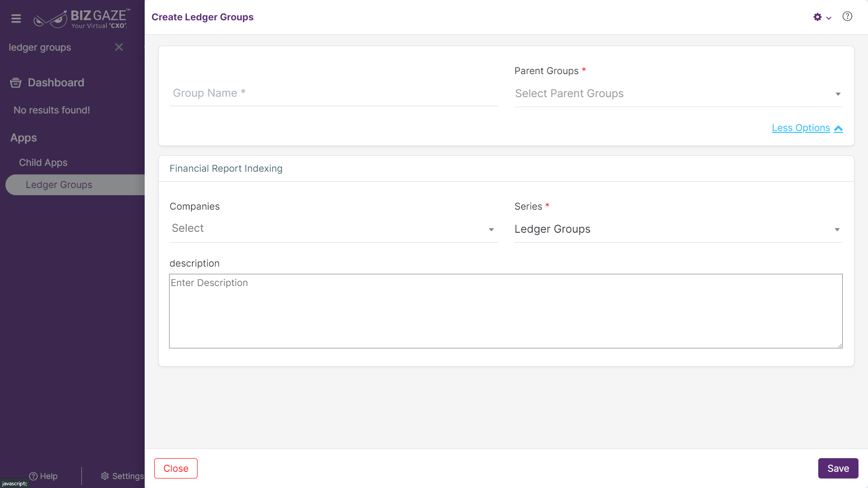This screenshot has width=868, height=488.
Task: Click the Financial Report Indexing heading
Action: point(226,169)
